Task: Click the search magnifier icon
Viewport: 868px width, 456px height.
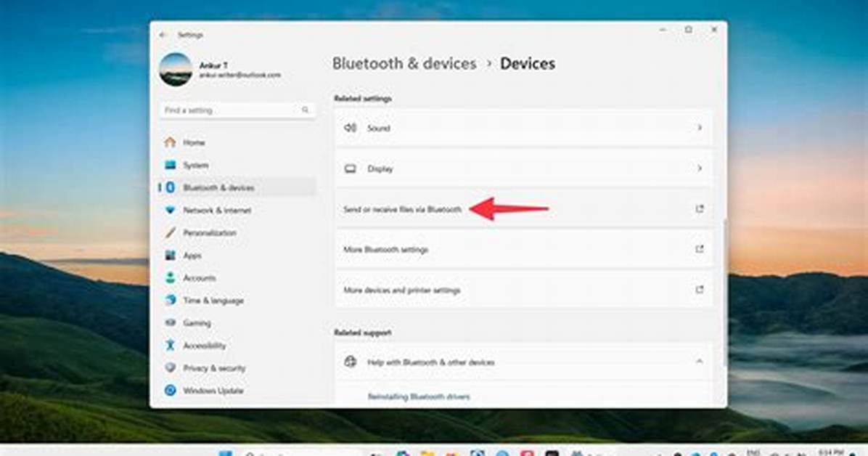Action: 305,110
